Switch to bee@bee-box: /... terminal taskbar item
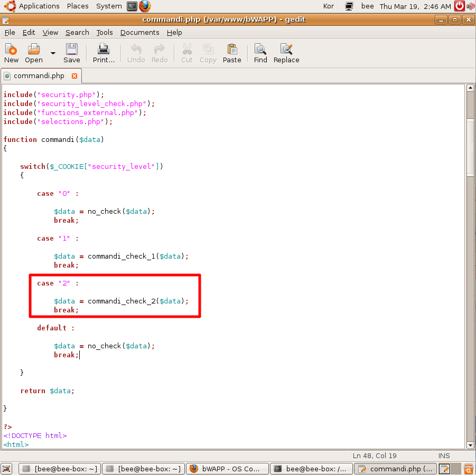Viewport: 476px width, 475px height. [311, 469]
